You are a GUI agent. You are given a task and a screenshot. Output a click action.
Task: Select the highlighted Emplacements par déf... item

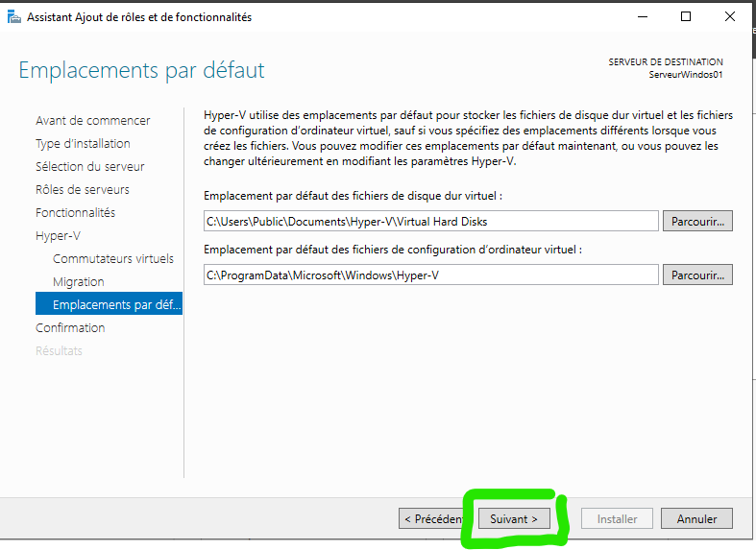click(x=109, y=304)
